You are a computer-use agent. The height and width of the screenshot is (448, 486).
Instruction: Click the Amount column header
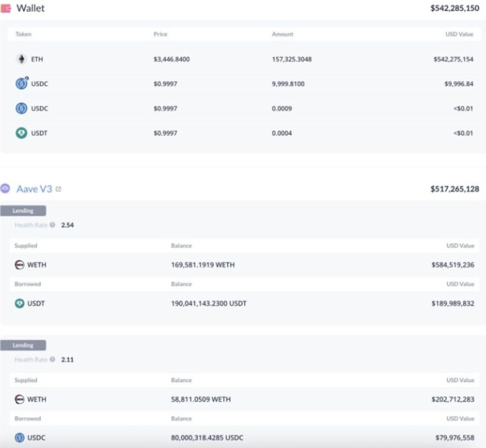(x=282, y=34)
